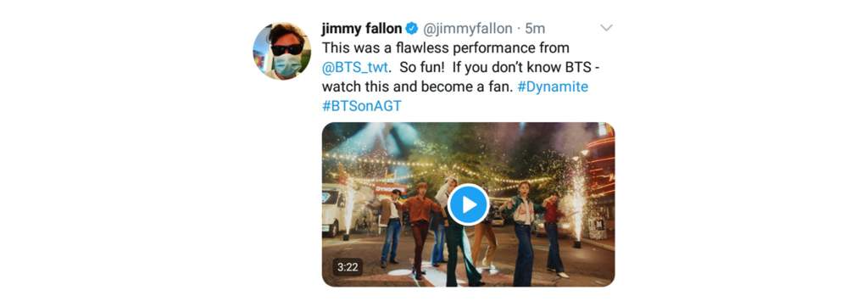Click Jimmy Fallon's masked profile avatar
The image size is (868, 307).
coord(281,51)
